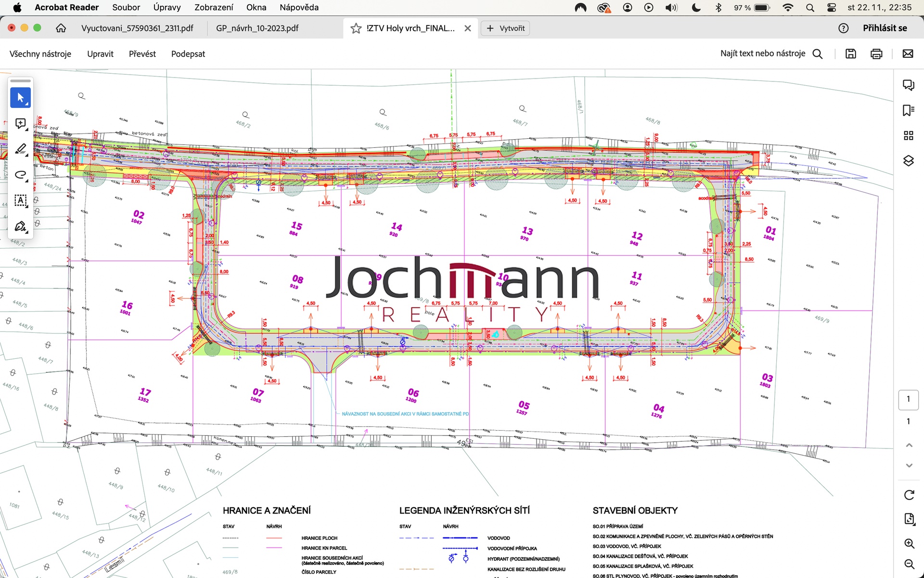
Task: Click Přihlásit se to sign in
Action: (x=885, y=28)
